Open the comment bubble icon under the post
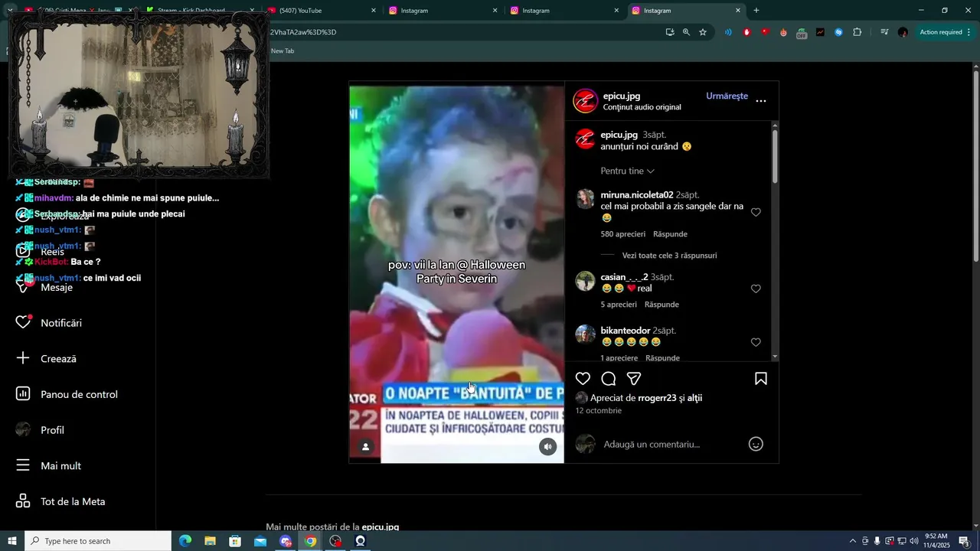This screenshot has height=551, width=980. point(609,379)
